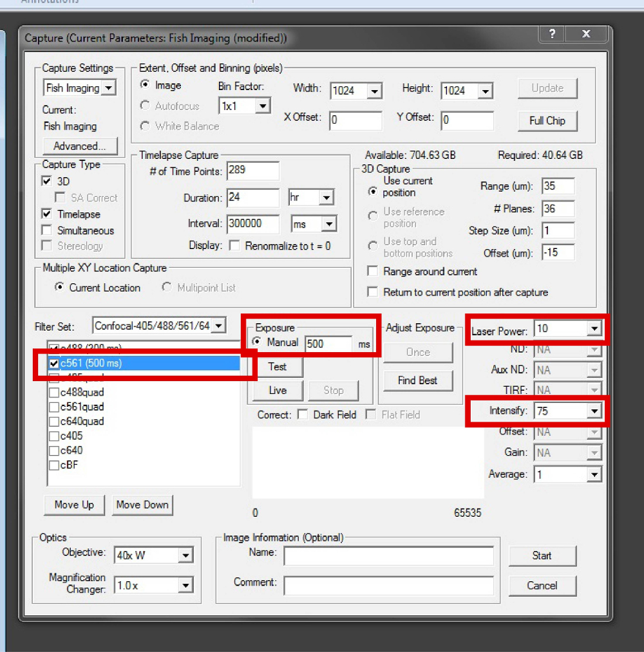The height and width of the screenshot is (652, 644).
Task: Open the Bin Factor dropdown
Action: click(x=262, y=106)
